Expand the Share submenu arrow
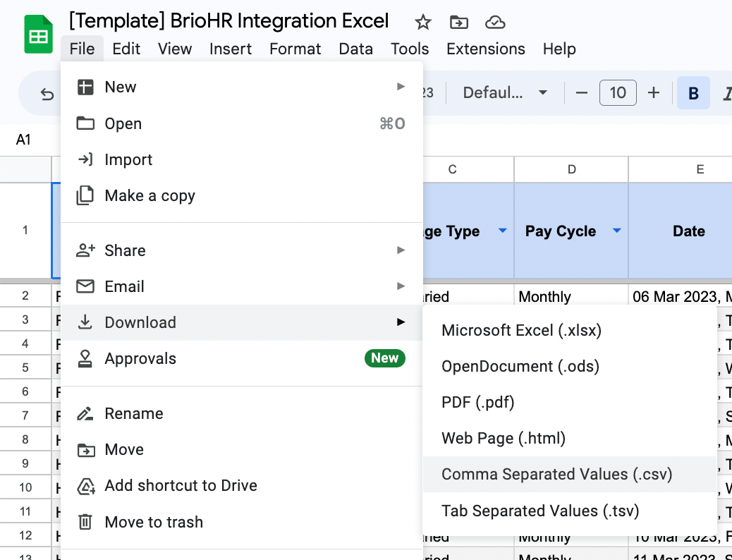The width and height of the screenshot is (732, 560). pos(401,250)
